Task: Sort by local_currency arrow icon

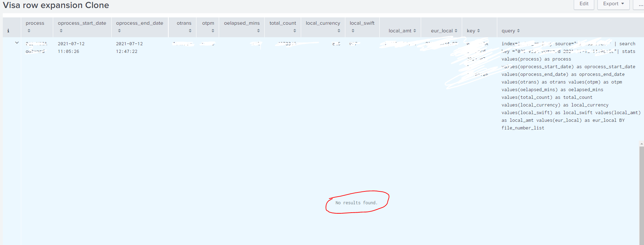Action: click(339, 31)
